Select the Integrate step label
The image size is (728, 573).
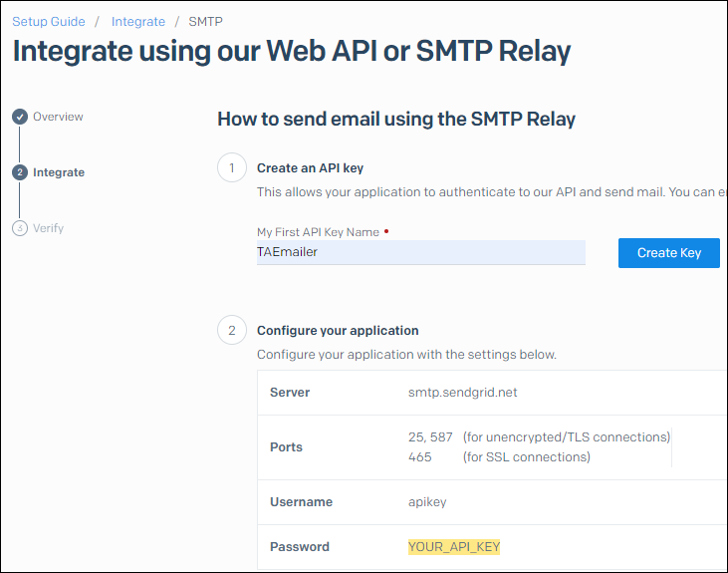tap(59, 172)
